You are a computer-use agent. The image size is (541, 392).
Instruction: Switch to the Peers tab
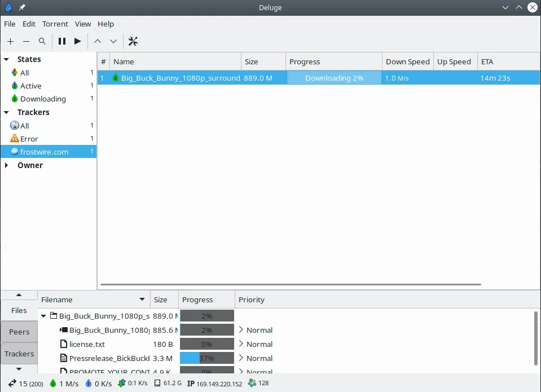tap(19, 332)
